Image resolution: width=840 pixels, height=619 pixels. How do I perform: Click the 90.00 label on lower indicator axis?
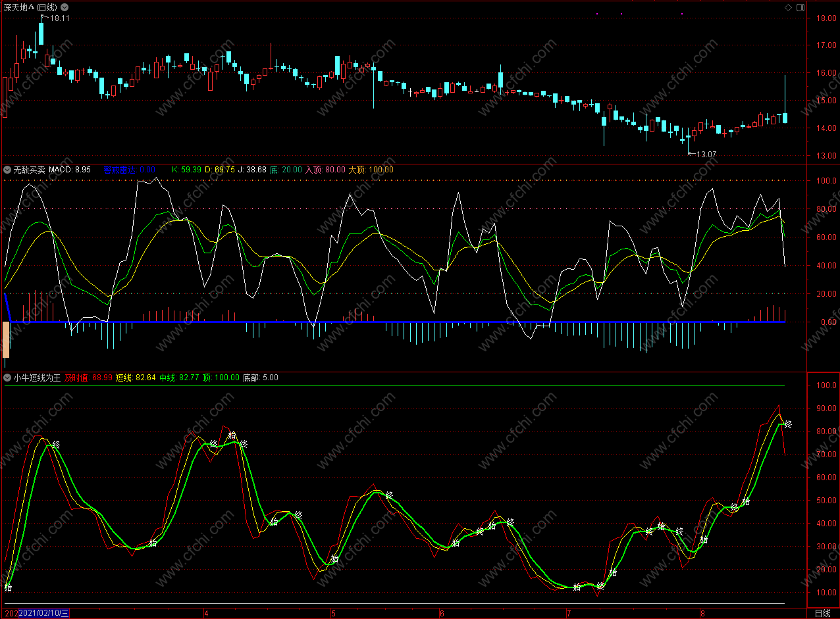coord(826,409)
